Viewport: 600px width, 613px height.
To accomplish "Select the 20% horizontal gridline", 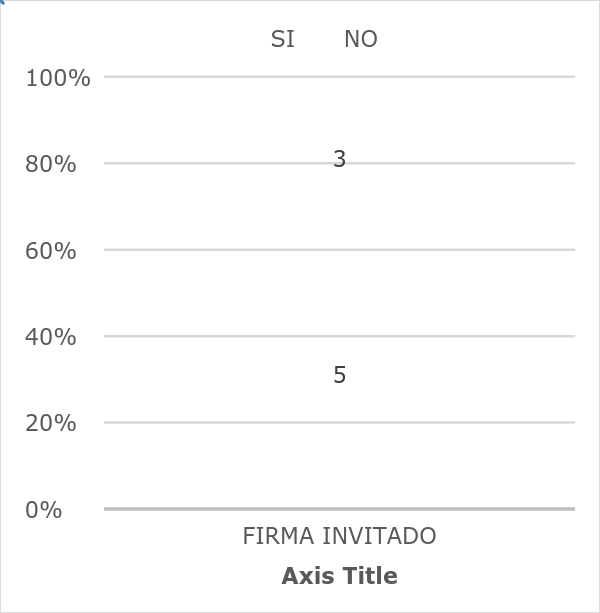I will click(x=339, y=422).
